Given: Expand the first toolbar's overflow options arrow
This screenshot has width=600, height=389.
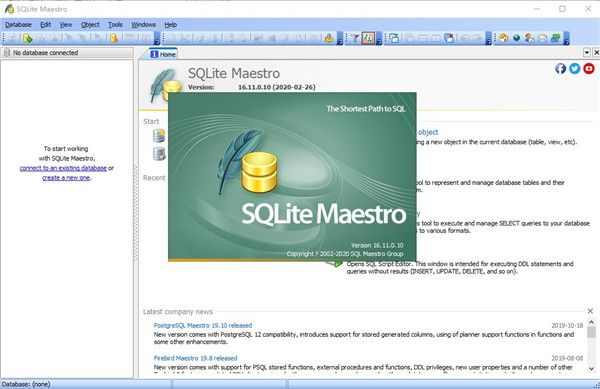Looking at the screenshot, I should pos(157,38).
